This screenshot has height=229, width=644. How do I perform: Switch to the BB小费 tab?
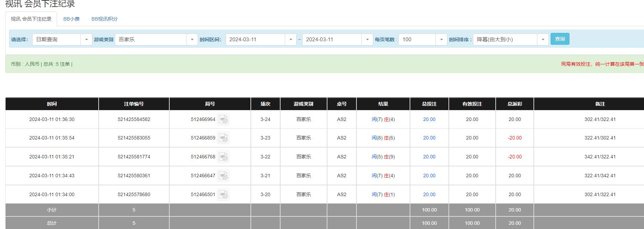(x=71, y=19)
